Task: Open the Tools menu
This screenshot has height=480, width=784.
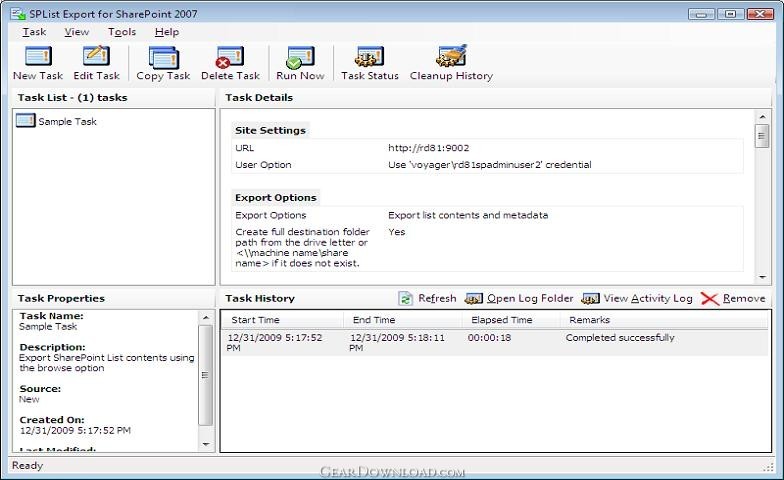Action: (x=122, y=32)
